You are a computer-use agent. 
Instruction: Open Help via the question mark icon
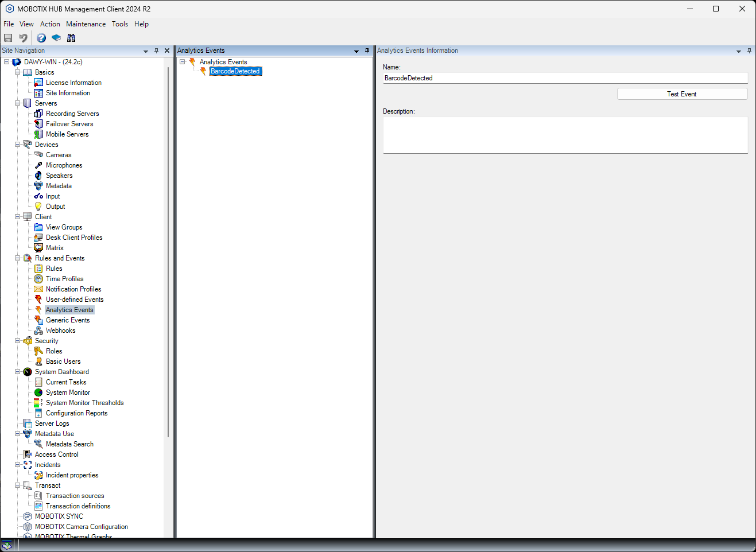coord(41,38)
